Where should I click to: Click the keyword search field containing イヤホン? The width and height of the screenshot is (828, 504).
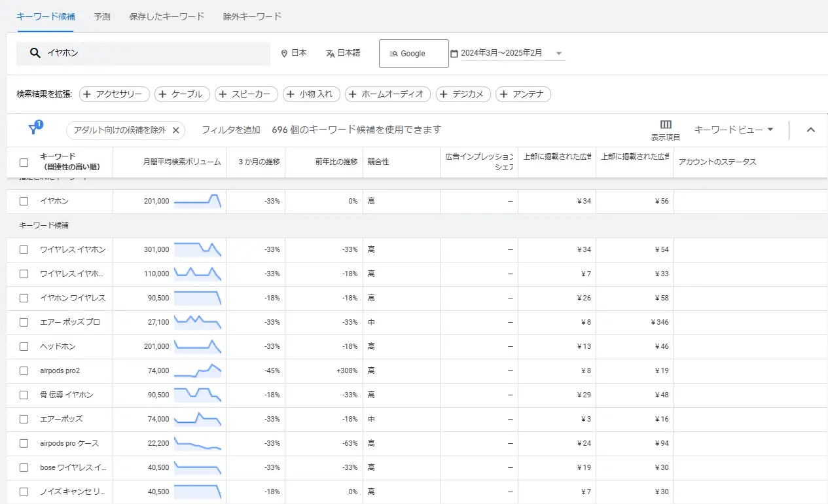pos(143,53)
